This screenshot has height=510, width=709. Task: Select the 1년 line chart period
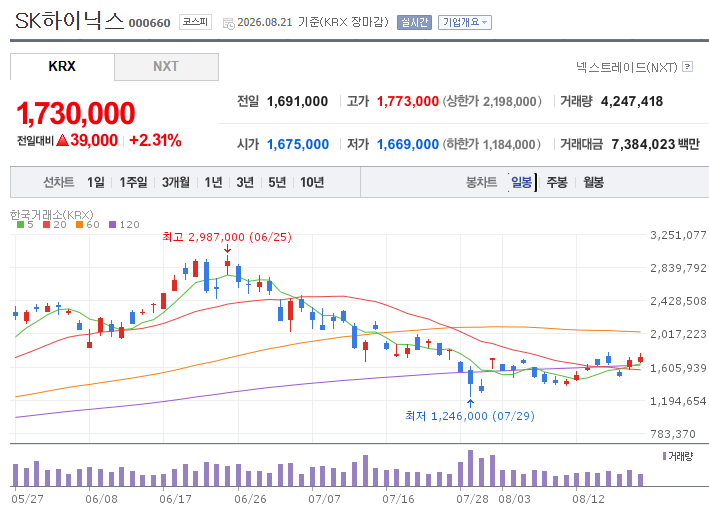[213, 182]
